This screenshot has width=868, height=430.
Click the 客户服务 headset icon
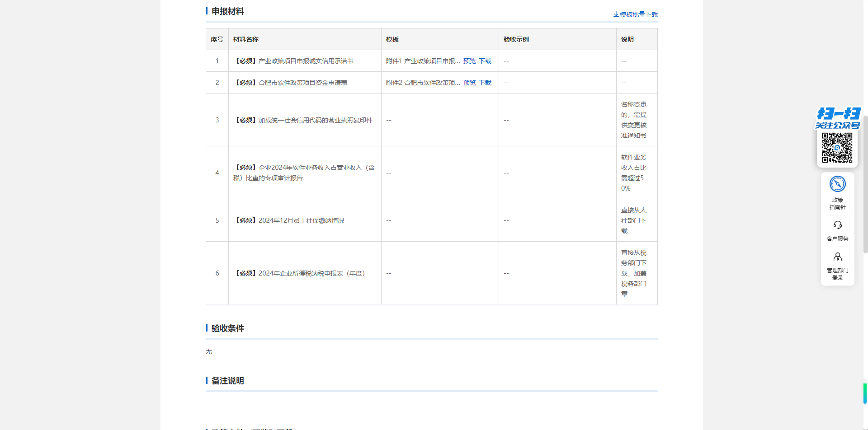[837, 225]
